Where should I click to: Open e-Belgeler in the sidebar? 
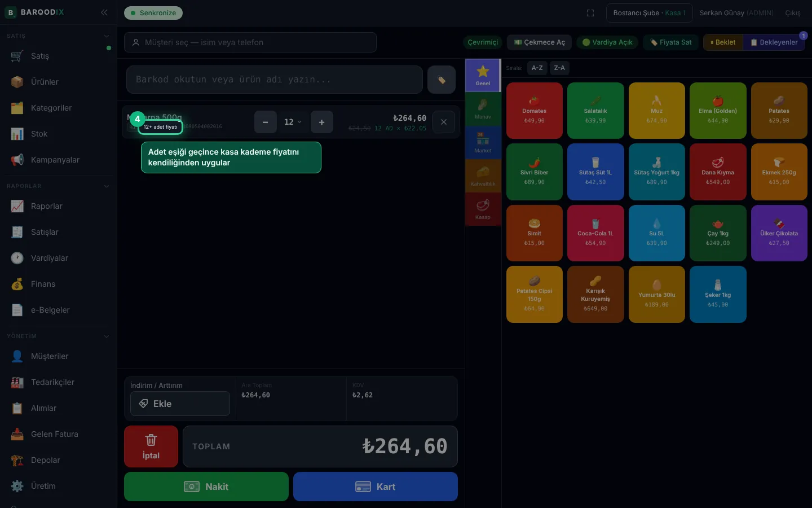tap(59, 310)
